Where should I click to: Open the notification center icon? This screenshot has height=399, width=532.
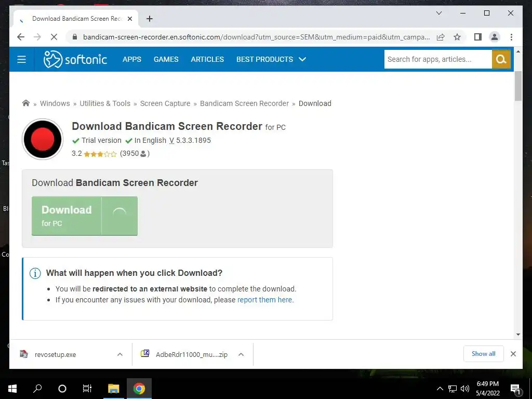pyautogui.click(x=515, y=389)
